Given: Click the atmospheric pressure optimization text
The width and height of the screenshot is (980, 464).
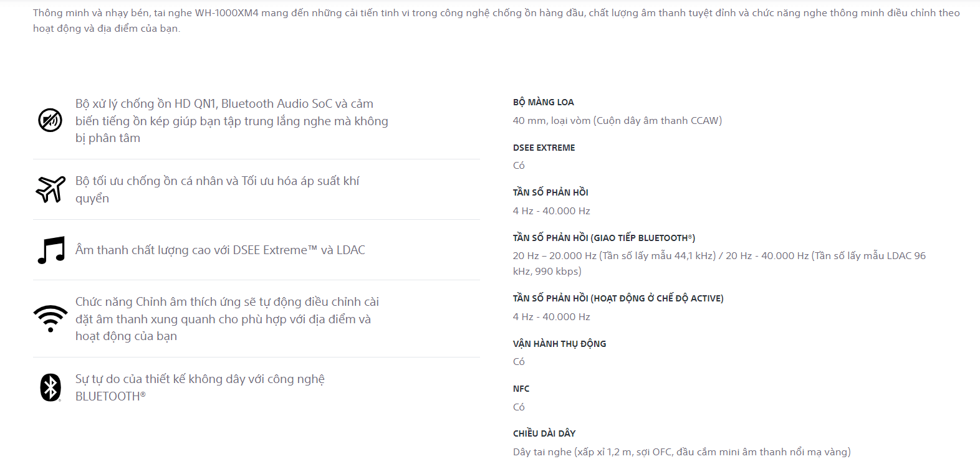Looking at the screenshot, I should pos(217,189).
